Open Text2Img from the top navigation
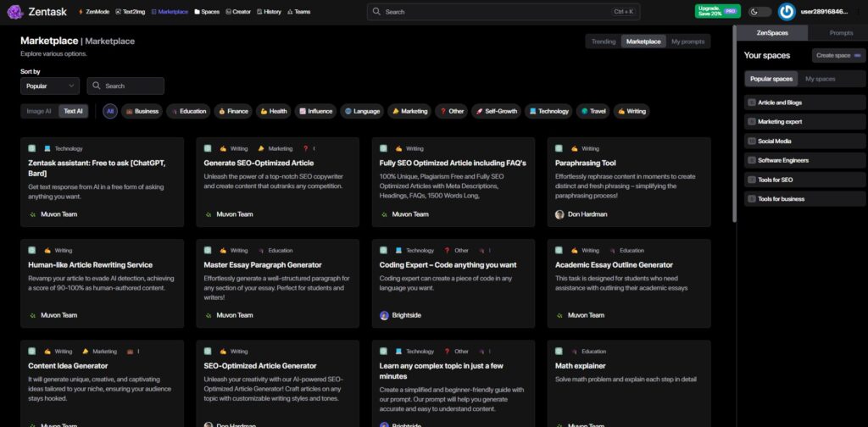 click(130, 12)
